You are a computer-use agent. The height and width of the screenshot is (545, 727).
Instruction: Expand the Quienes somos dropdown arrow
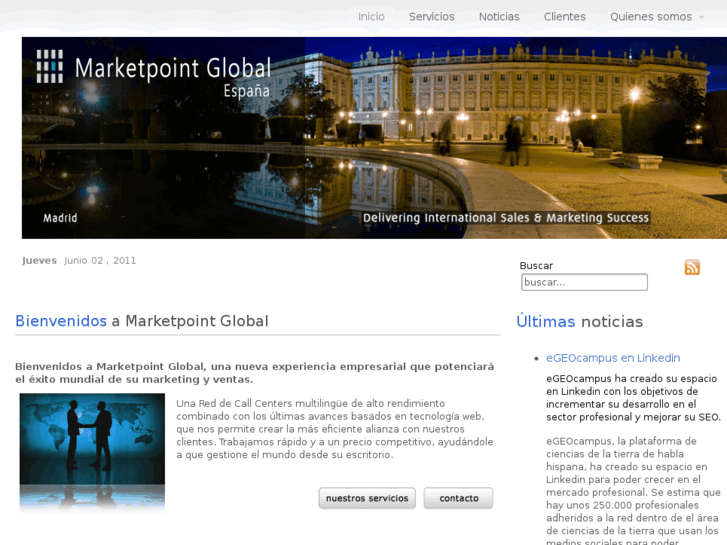(701, 17)
